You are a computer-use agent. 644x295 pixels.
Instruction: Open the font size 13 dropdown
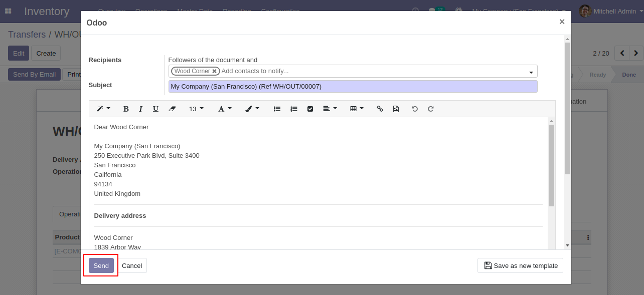pyautogui.click(x=196, y=109)
